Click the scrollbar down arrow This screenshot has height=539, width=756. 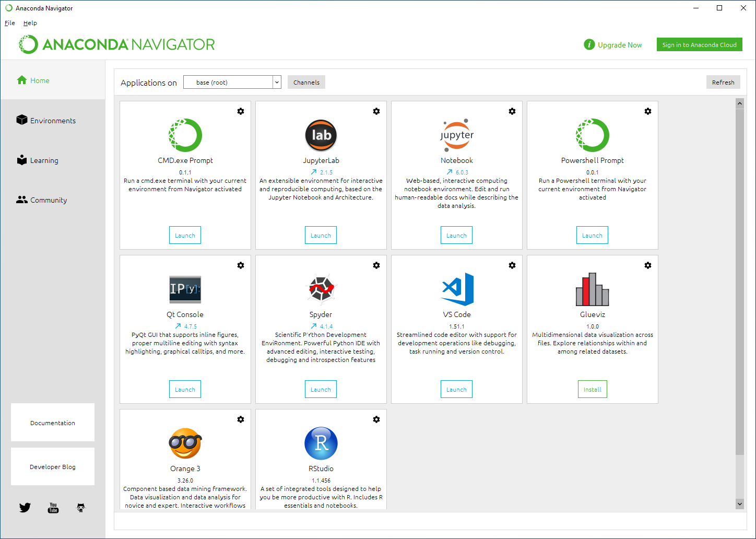[x=740, y=504]
